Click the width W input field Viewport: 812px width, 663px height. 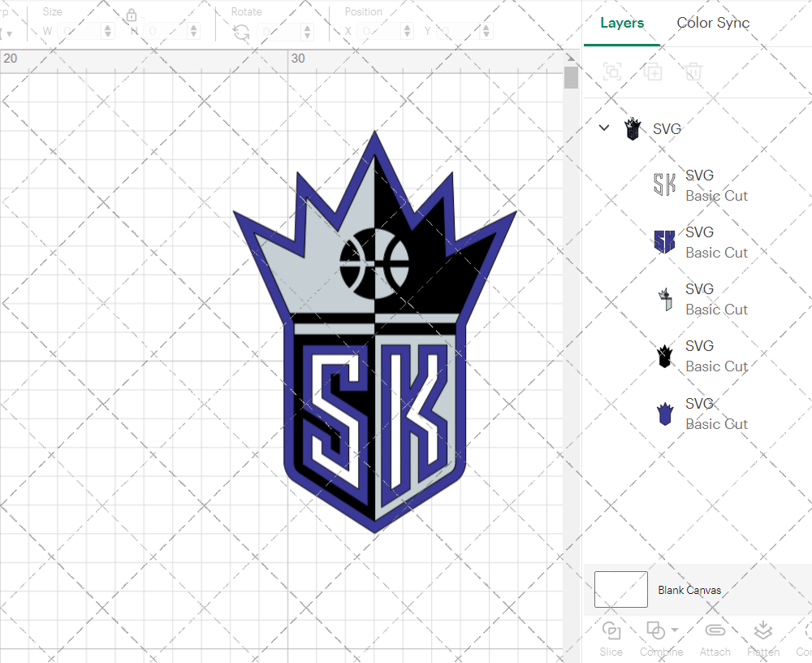(x=80, y=32)
